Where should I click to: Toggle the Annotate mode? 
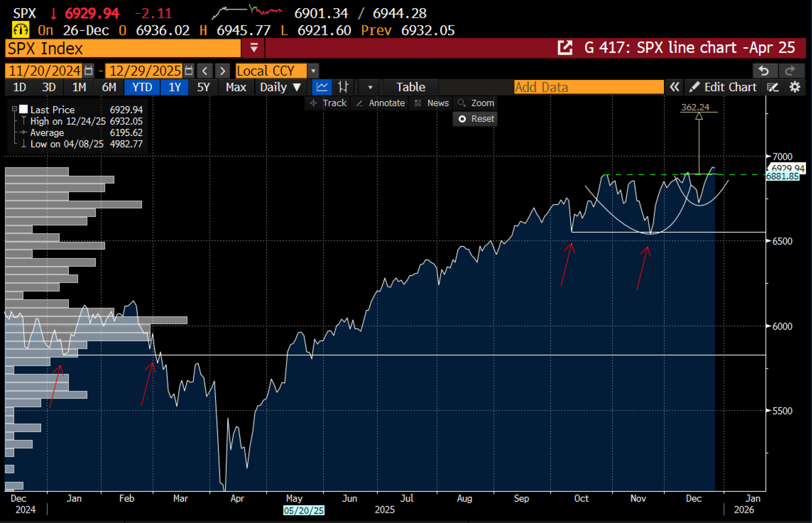(381, 103)
